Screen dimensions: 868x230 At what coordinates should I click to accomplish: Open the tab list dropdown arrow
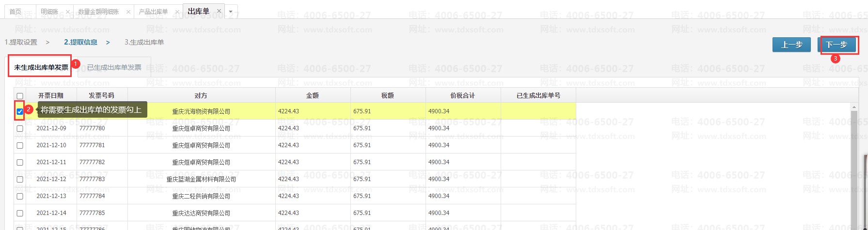pyautogui.click(x=231, y=12)
